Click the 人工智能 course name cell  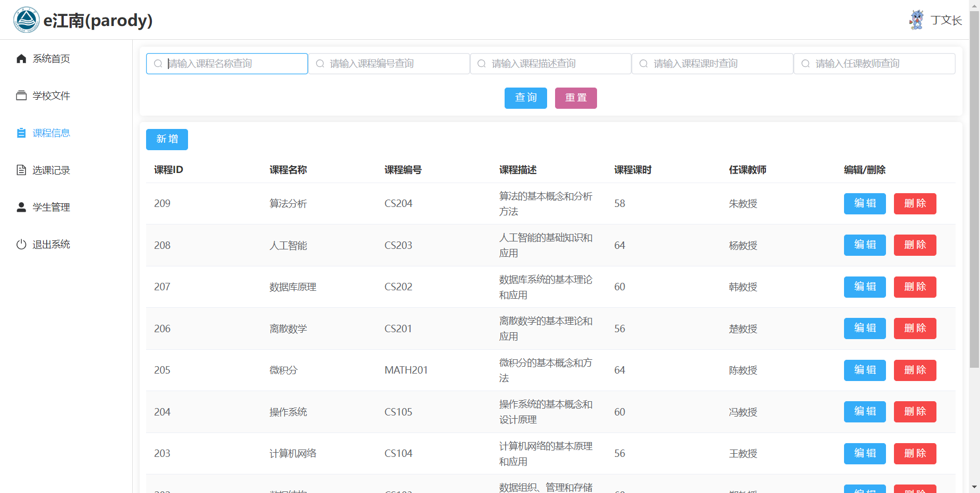[288, 246]
